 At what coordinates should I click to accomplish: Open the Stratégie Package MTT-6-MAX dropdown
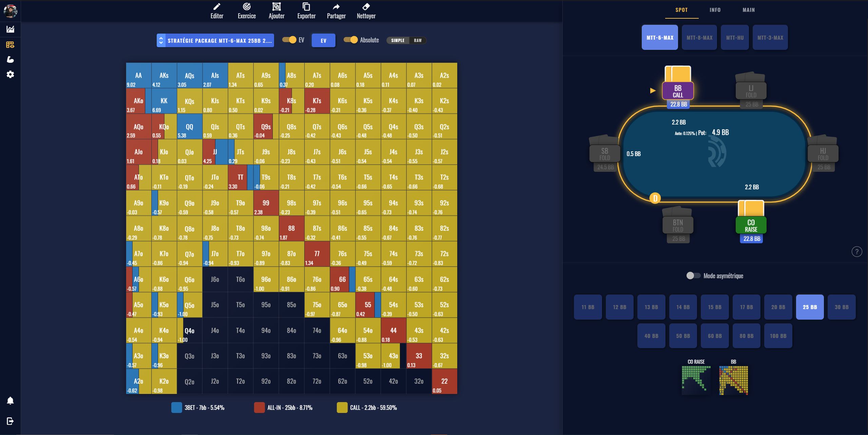click(x=215, y=40)
